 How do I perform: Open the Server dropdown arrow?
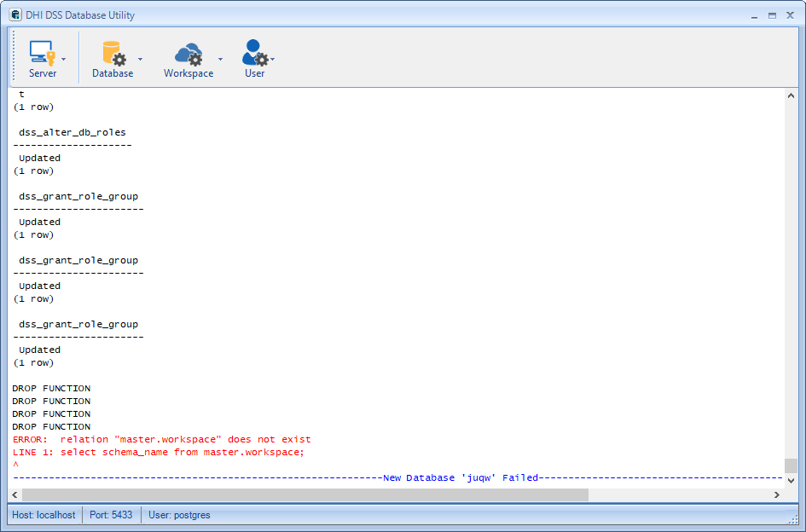(64, 59)
